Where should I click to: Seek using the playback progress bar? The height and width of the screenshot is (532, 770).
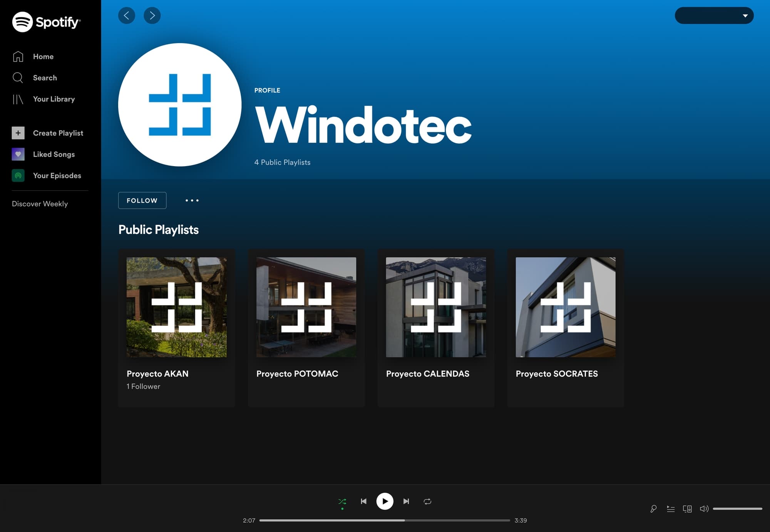pyautogui.click(x=385, y=520)
